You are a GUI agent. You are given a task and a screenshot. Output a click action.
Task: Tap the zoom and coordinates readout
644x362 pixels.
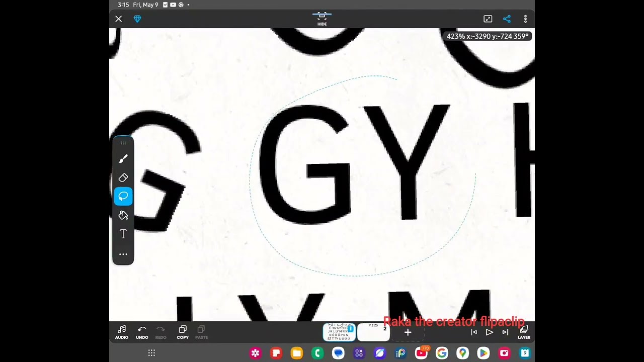coord(488,36)
